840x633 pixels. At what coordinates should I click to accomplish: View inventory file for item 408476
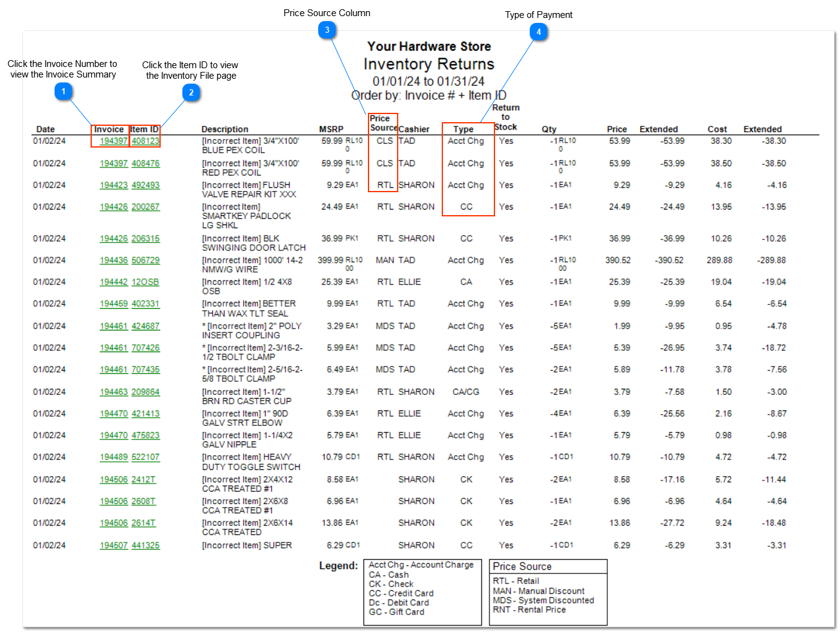[x=145, y=164]
